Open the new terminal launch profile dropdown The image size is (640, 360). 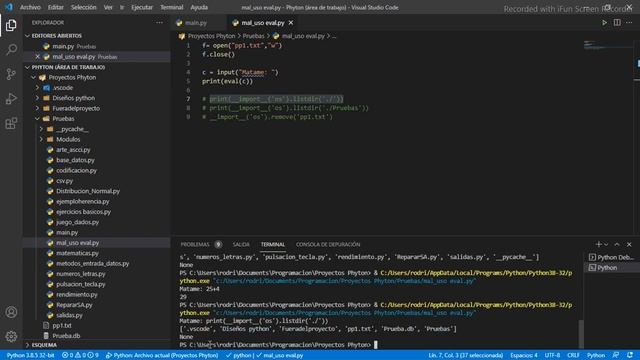[x=606, y=244]
